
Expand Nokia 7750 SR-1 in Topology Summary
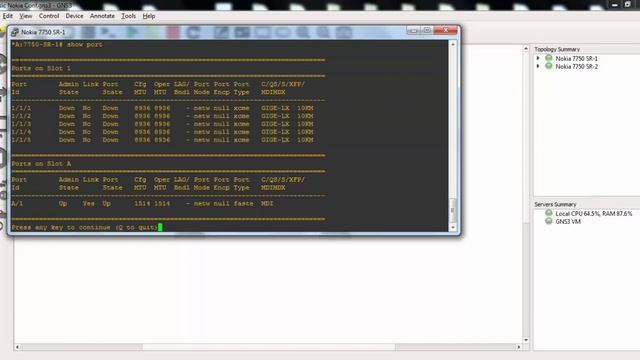point(538,58)
